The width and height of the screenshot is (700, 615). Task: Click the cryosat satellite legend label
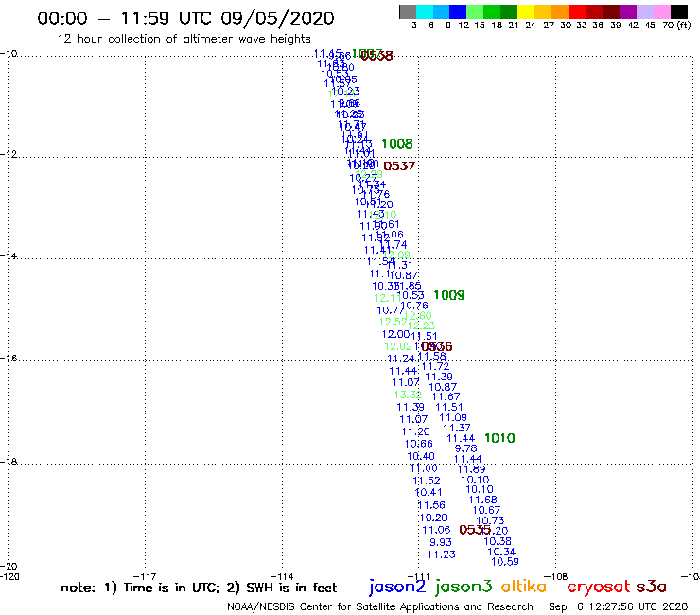[x=598, y=587]
